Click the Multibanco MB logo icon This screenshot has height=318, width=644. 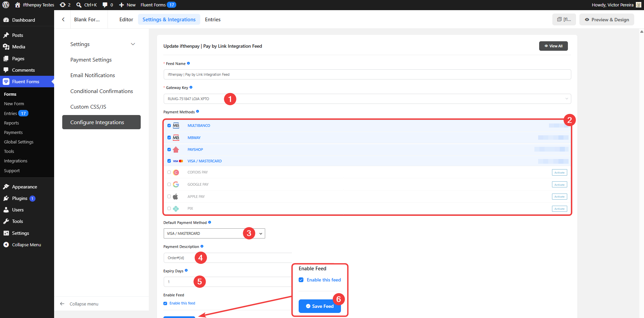(x=176, y=126)
